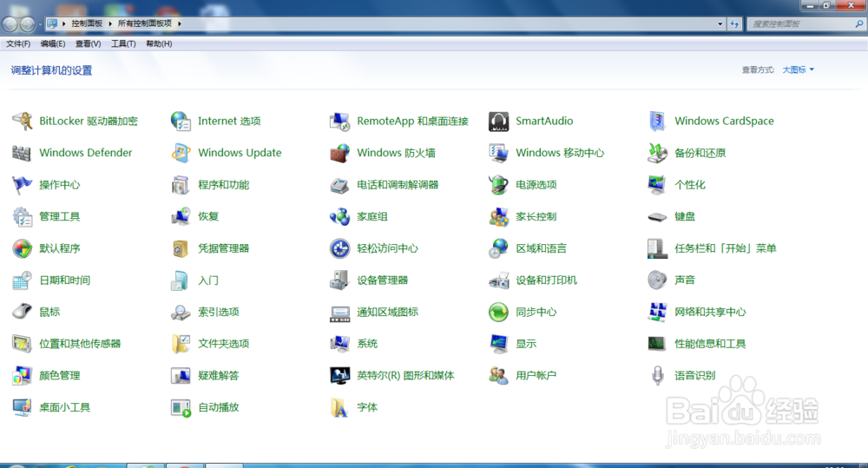The width and height of the screenshot is (868, 468).
Task: Open 凭据管理器 safe icon
Action: click(x=181, y=248)
